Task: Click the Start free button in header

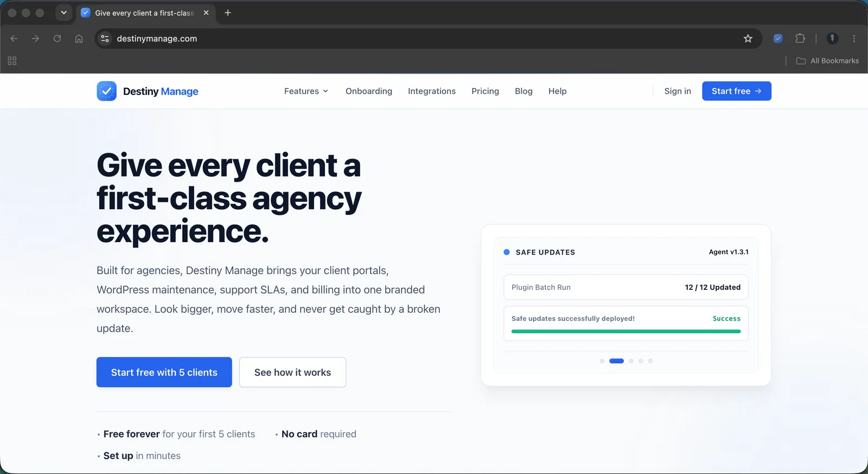Action: pos(737,91)
